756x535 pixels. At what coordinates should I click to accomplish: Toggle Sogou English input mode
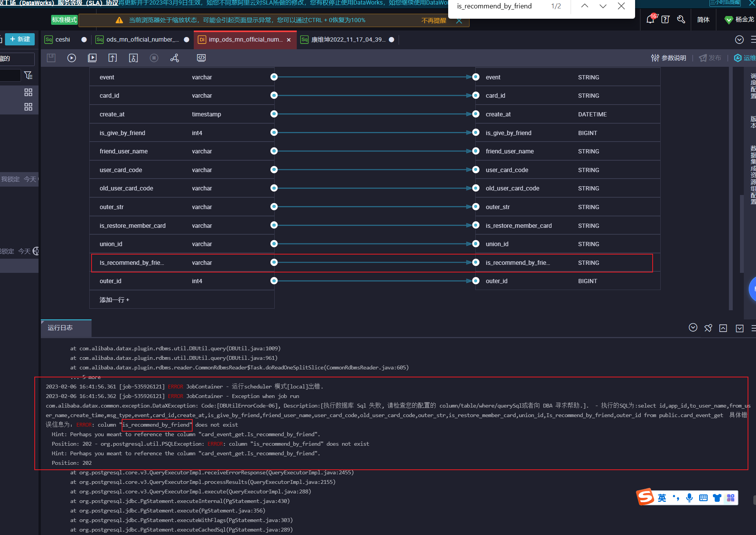click(662, 498)
